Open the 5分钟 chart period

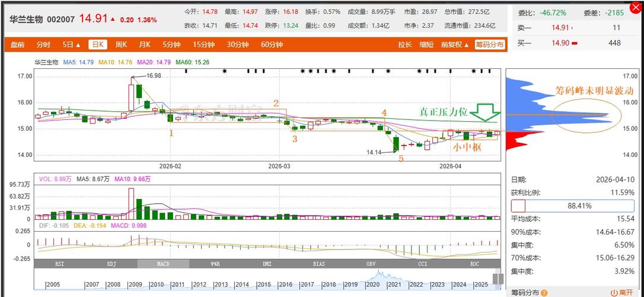pos(171,45)
